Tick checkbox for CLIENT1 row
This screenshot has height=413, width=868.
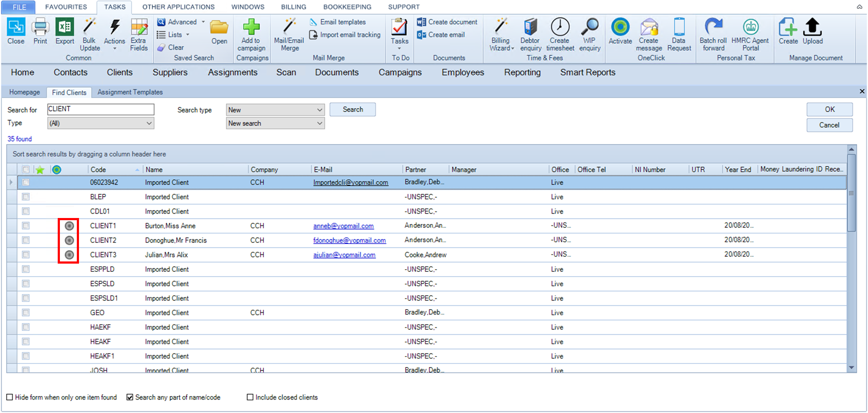pyautogui.click(x=26, y=226)
